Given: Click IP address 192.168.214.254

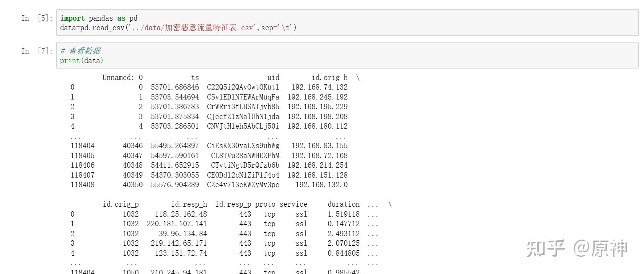Looking at the screenshot, I should point(318,165).
